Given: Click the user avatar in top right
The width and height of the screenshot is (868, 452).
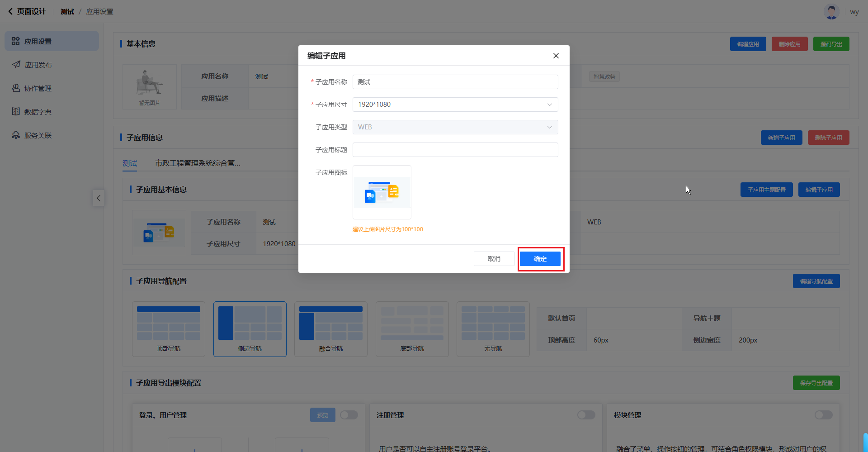Looking at the screenshot, I should [x=831, y=12].
